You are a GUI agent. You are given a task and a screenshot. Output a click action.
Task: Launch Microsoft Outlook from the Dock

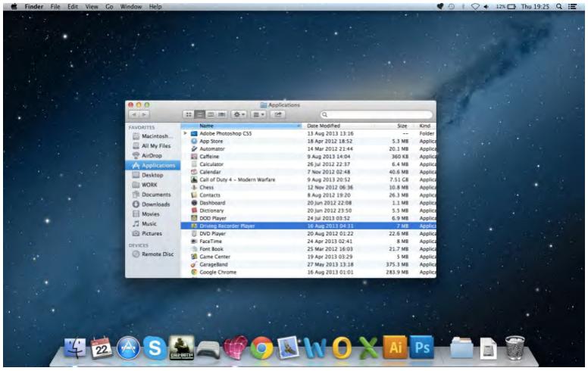coord(342,348)
